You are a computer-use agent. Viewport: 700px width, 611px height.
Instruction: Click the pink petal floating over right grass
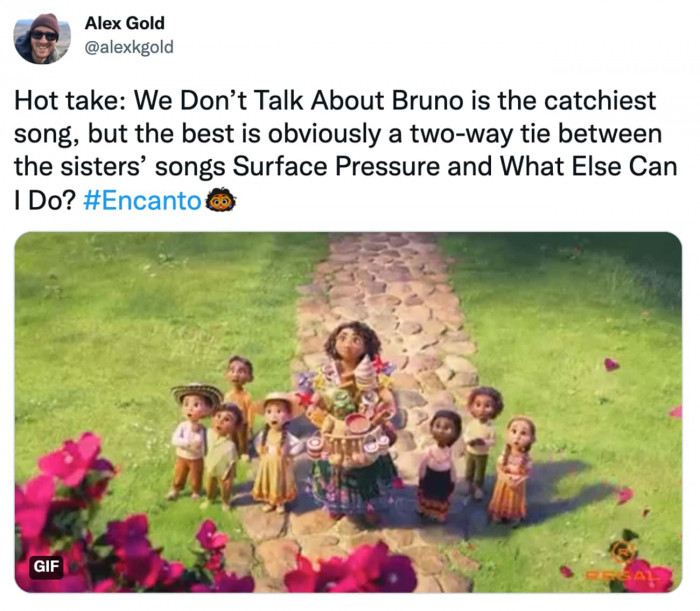[x=611, y=364]
